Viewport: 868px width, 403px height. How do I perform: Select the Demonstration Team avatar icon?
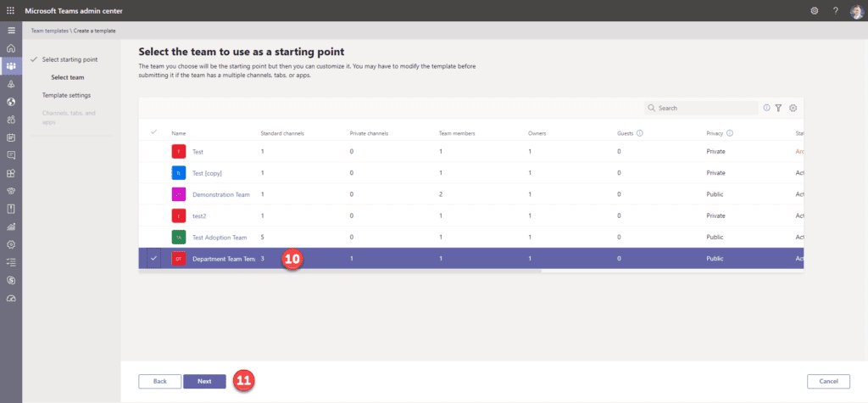tap(178, 194)
